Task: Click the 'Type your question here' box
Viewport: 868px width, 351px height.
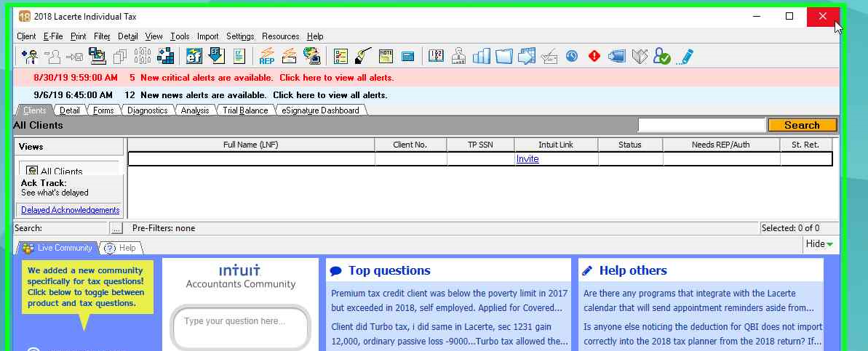Action: coord(240,326)
